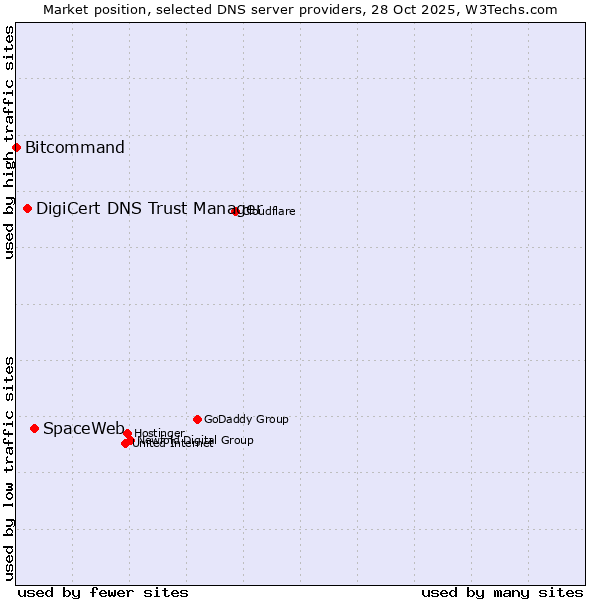
Task: Click the Bitcommand red data point
Action: 16,148
